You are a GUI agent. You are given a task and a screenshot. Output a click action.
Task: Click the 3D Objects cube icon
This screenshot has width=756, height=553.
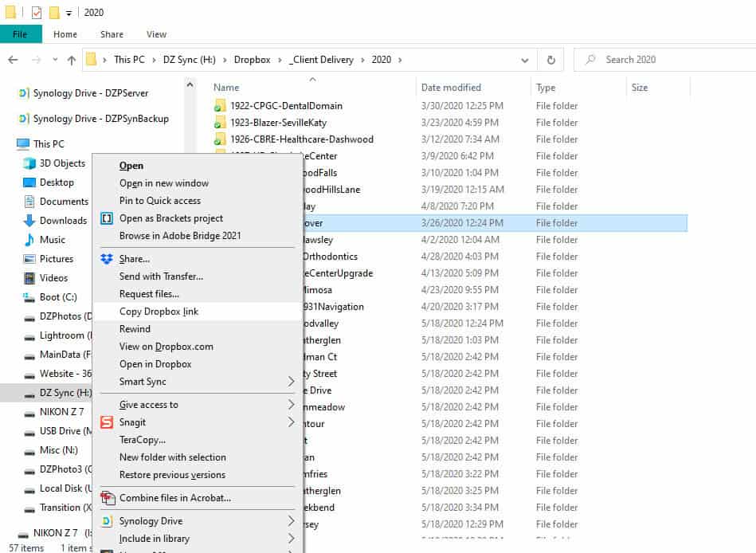click(x=29, y=163)
